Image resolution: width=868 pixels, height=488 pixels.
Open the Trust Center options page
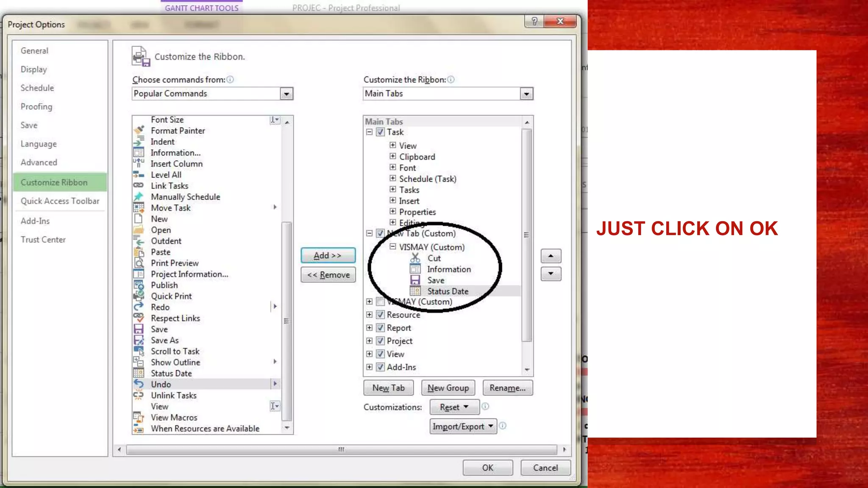pos(43,240)
